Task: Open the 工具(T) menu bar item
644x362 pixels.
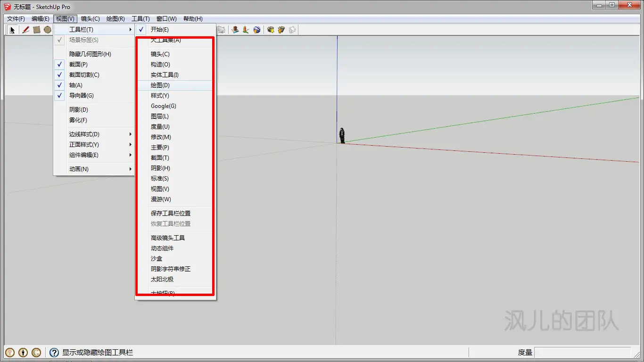Action: point(140,19)
